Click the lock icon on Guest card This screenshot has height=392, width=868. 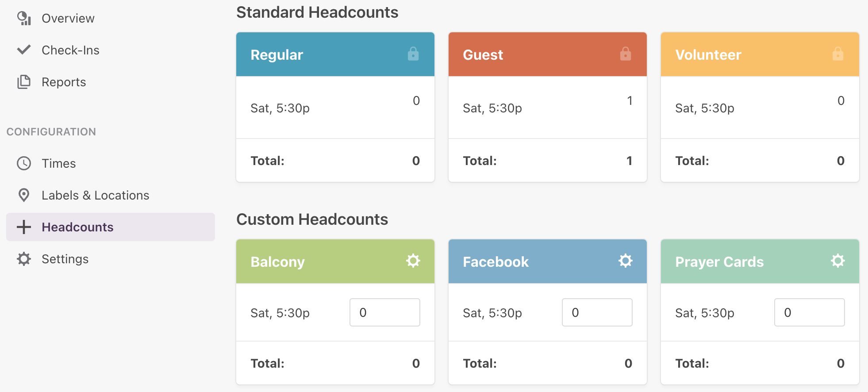tap(626, 54)
